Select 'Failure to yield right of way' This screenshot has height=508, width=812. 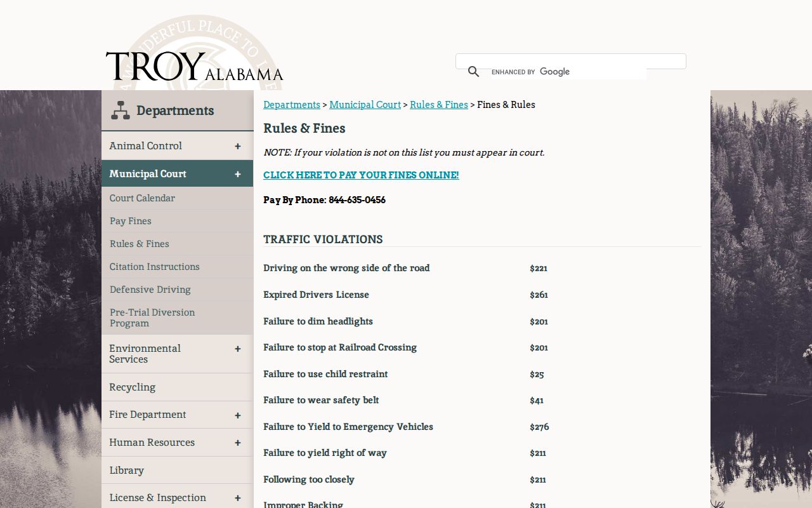325,453
